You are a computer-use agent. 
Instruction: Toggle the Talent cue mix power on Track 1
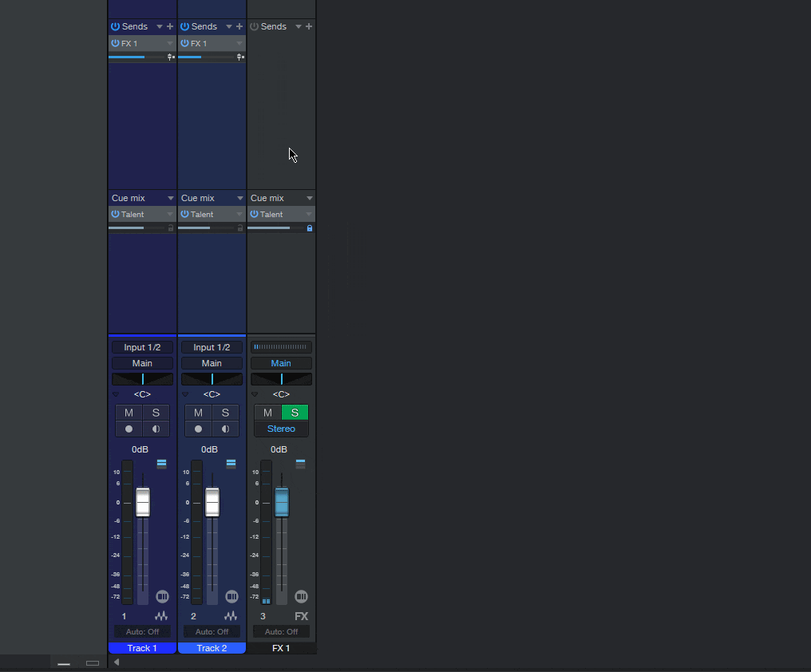pyautogui.click(x=115, y=214)
